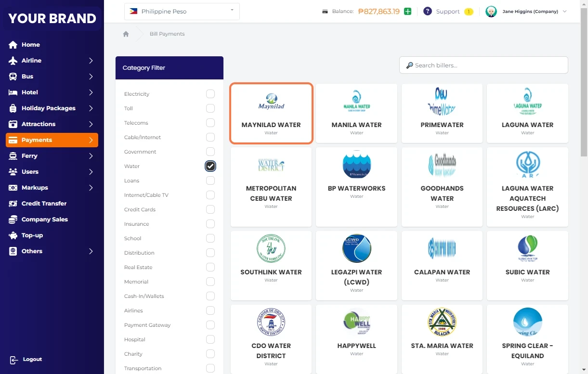Uncheck the Water category checkbox

tap(210, 166)
